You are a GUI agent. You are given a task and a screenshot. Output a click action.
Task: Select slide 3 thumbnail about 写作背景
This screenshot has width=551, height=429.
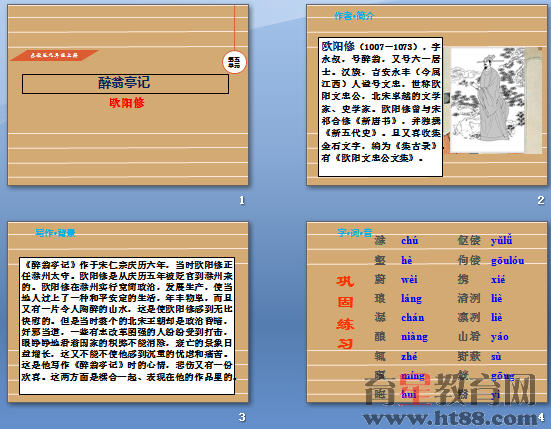128,312
